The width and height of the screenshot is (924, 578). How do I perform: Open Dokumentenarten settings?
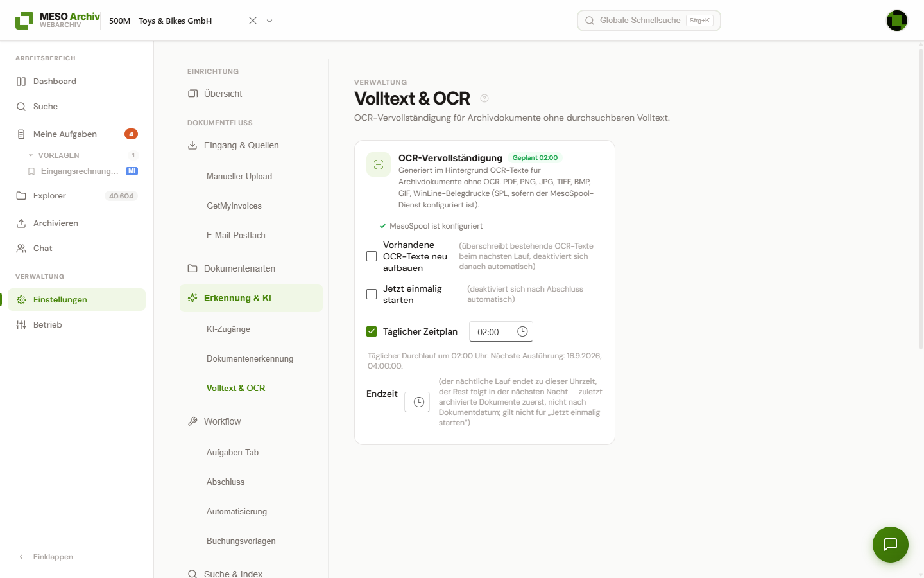click(x=251, y=268)
